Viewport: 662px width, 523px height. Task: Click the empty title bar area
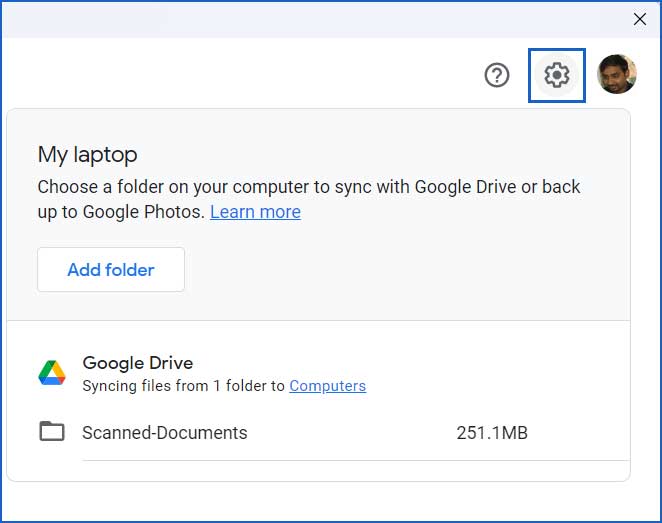(x=312, y=19)
